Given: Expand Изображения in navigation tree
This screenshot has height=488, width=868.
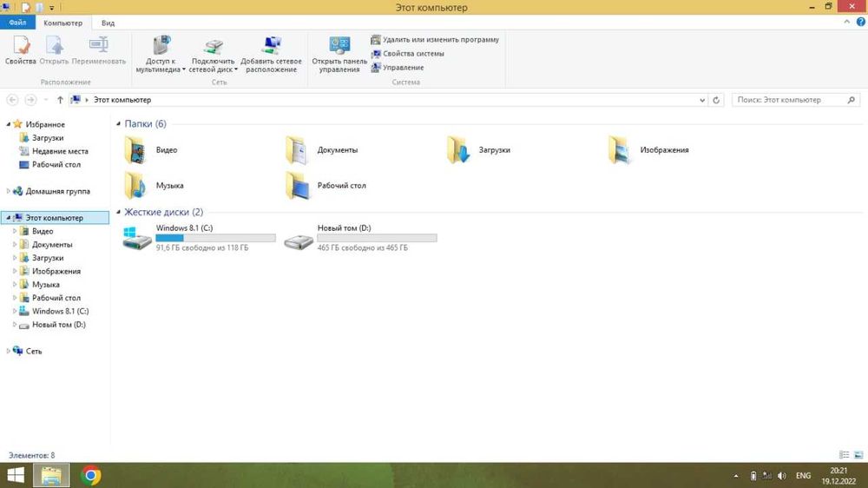Looking at the screenshot, I should (15, 271).
